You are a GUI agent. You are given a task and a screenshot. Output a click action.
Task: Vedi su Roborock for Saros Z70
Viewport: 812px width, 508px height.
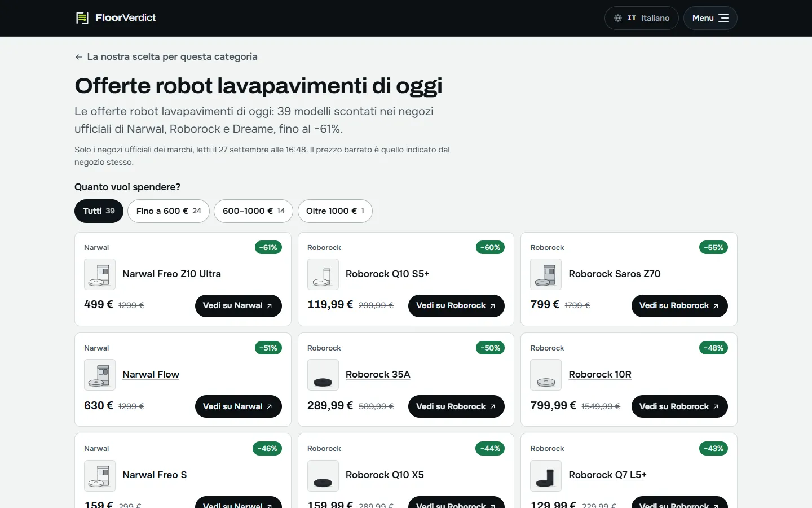679,305
